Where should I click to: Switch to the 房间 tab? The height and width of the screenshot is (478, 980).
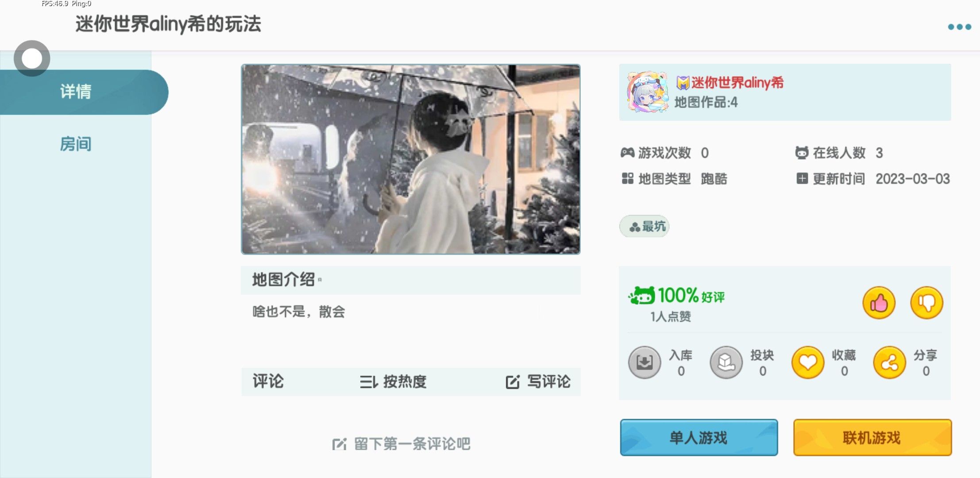(x=76, y=144)
